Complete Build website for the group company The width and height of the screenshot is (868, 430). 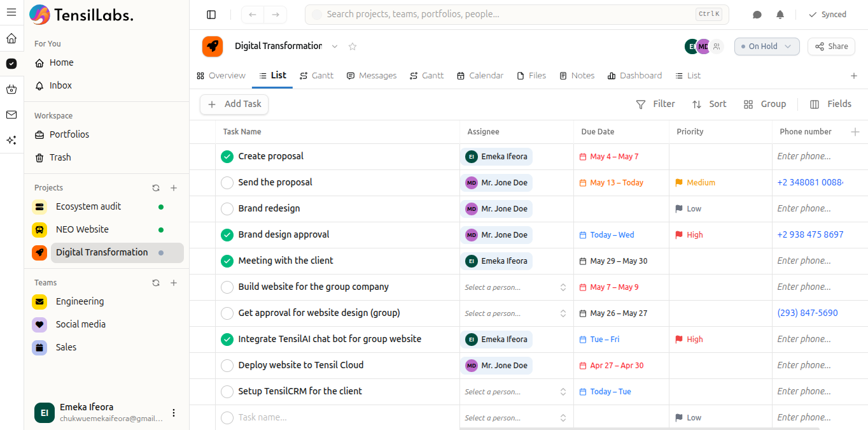[x=227, y=287]
